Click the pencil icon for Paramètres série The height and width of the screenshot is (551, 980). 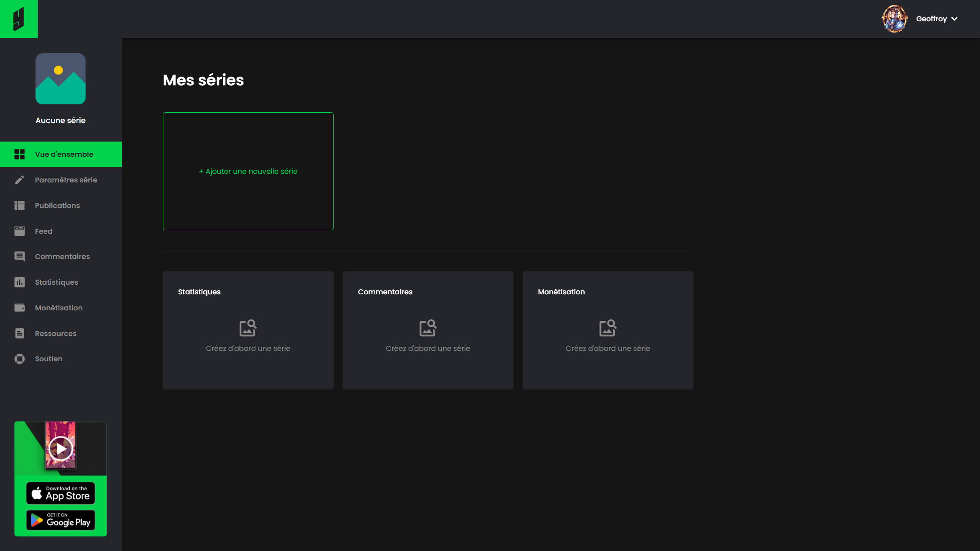point(19,180)
